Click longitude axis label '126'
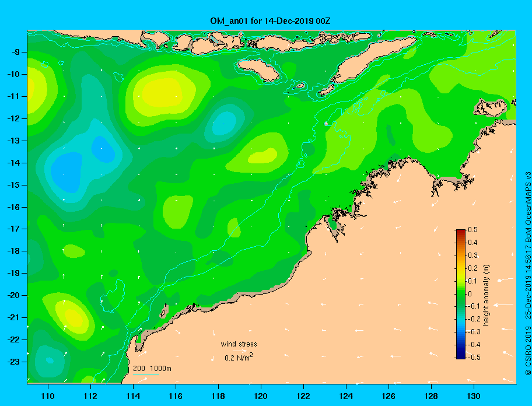This screenshot has height=406, width=532. [x=388, y=396]
